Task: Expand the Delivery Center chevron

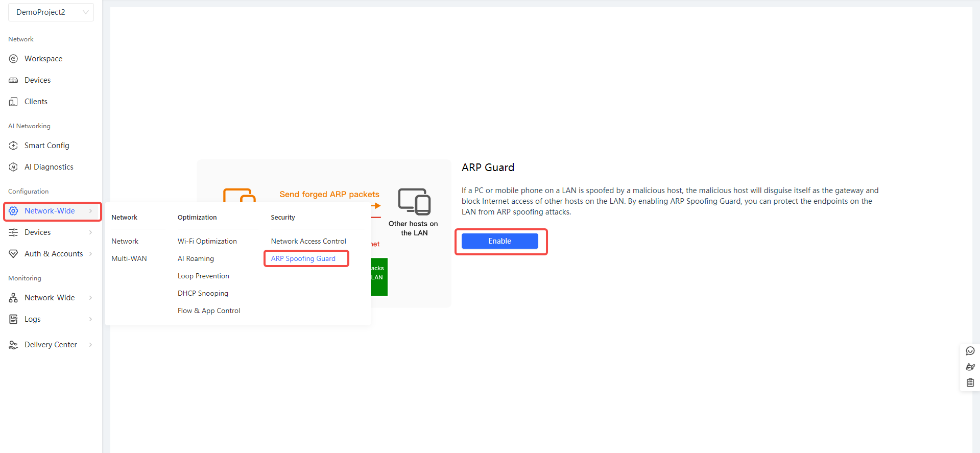Action: (x=90, y=345)
